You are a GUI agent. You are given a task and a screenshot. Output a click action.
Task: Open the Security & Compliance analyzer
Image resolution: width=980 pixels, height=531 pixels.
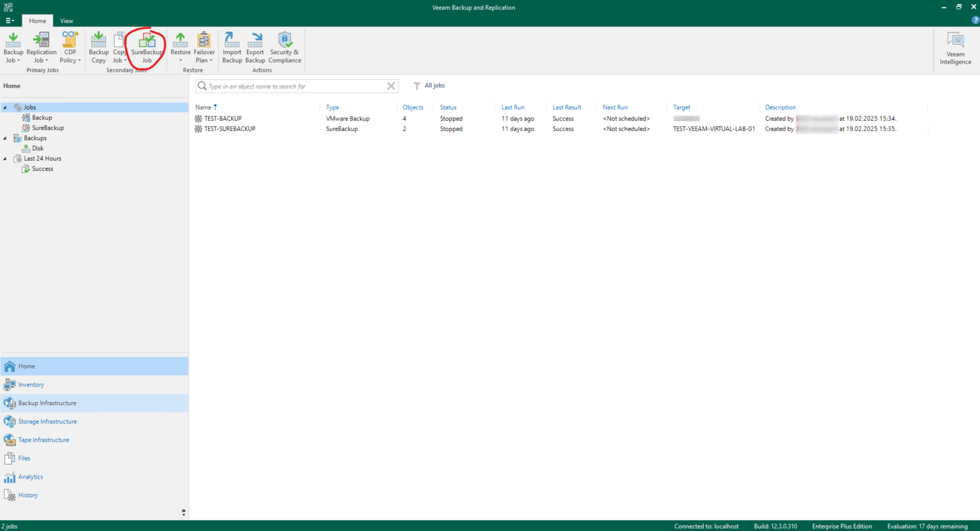[285, 47]
